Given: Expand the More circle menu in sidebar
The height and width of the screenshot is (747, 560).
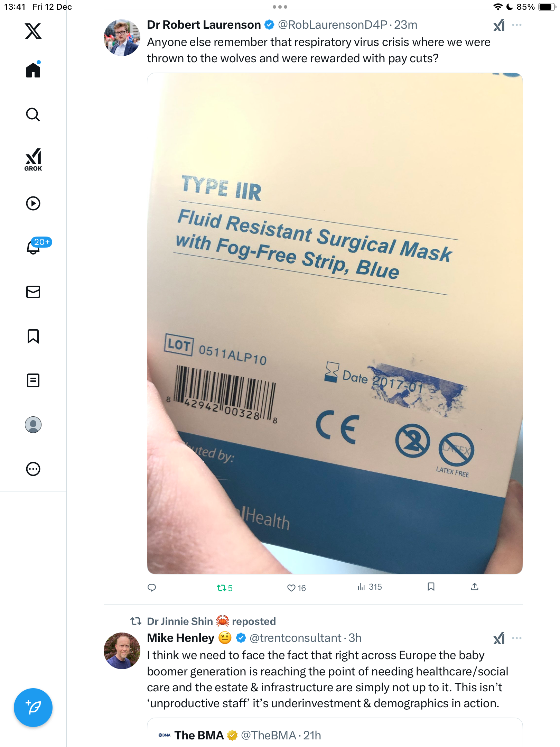Looking at the screenshot, I should (x=33, y=469).
